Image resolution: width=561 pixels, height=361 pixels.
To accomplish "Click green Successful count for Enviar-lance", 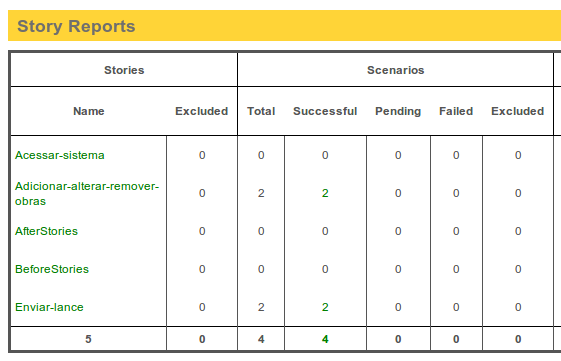I will 325,307.
